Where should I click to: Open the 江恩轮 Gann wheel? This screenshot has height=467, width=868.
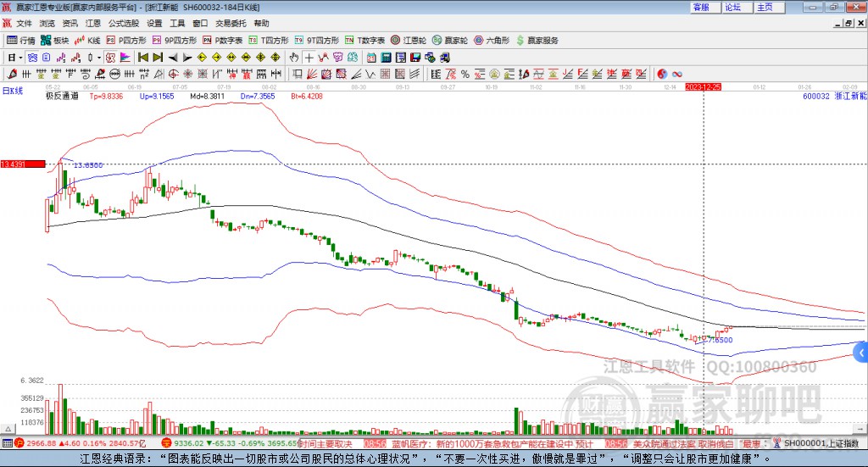(409, 41)
